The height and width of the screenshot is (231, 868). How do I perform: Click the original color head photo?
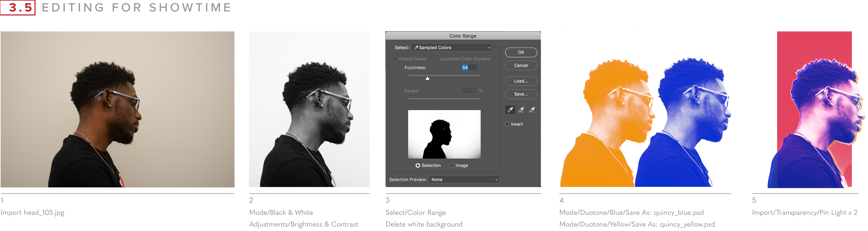point(117,109)
